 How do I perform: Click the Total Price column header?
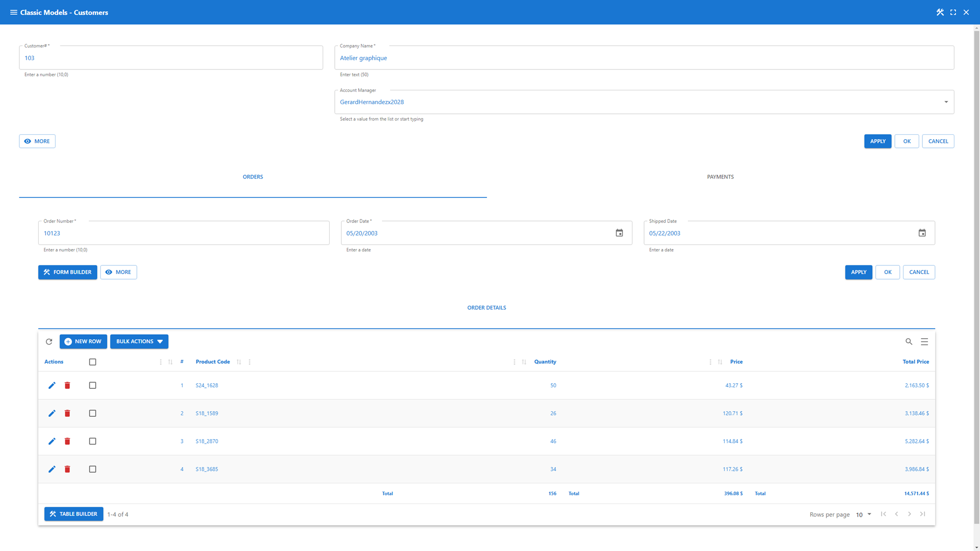pos(916,362)
